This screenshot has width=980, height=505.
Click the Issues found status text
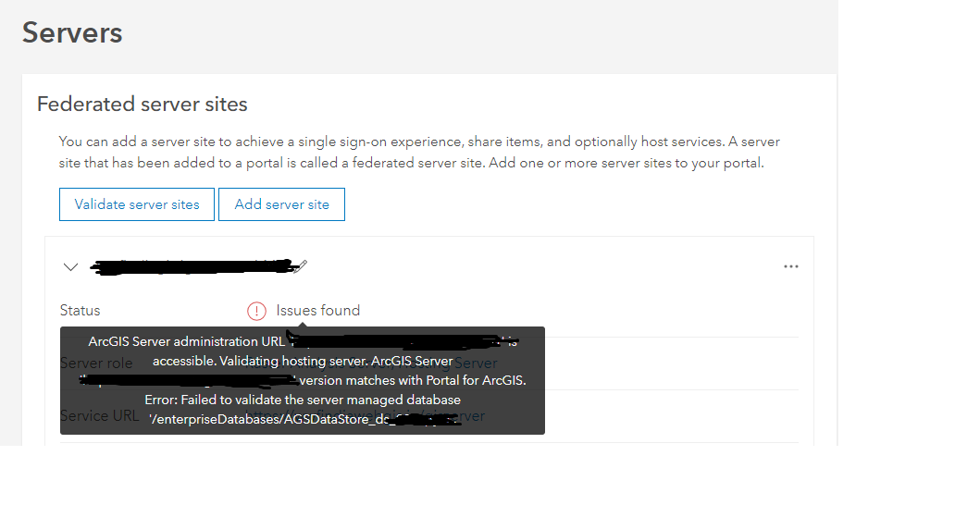[x=317, y=311]
